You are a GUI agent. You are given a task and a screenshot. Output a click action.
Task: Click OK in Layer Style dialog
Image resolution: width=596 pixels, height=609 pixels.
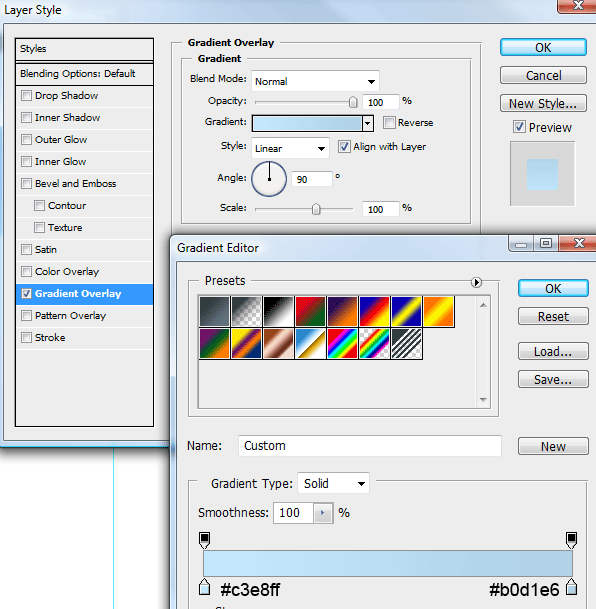click(543, 47)
